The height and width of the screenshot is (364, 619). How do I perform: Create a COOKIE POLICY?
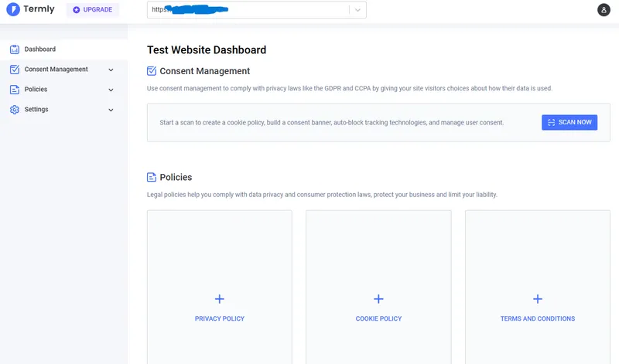click(378, 287)
